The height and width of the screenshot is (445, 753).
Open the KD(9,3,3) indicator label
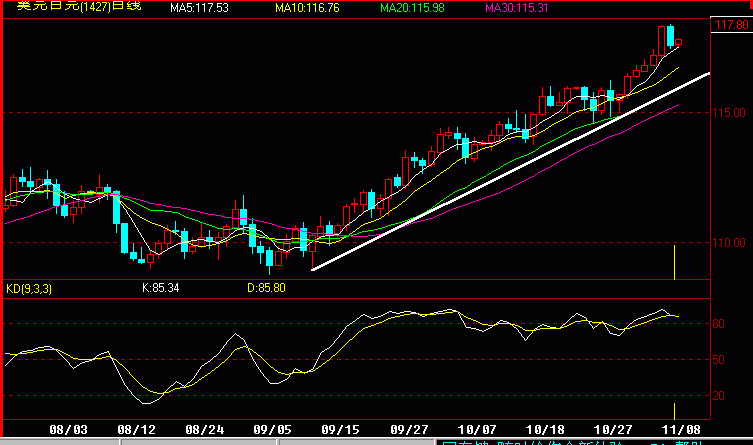(29, 289)
